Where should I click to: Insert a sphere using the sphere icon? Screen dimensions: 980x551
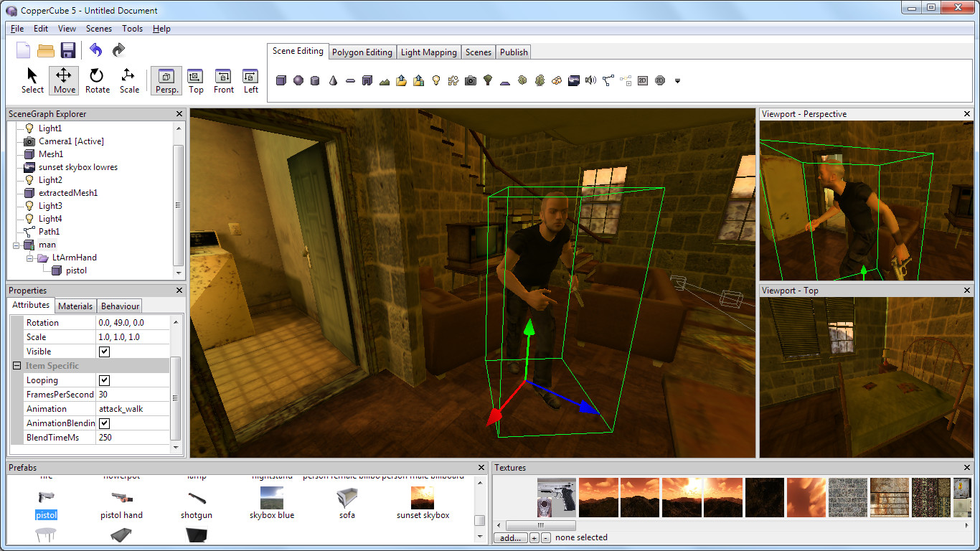pyautogui.click(x=298, y=80)
